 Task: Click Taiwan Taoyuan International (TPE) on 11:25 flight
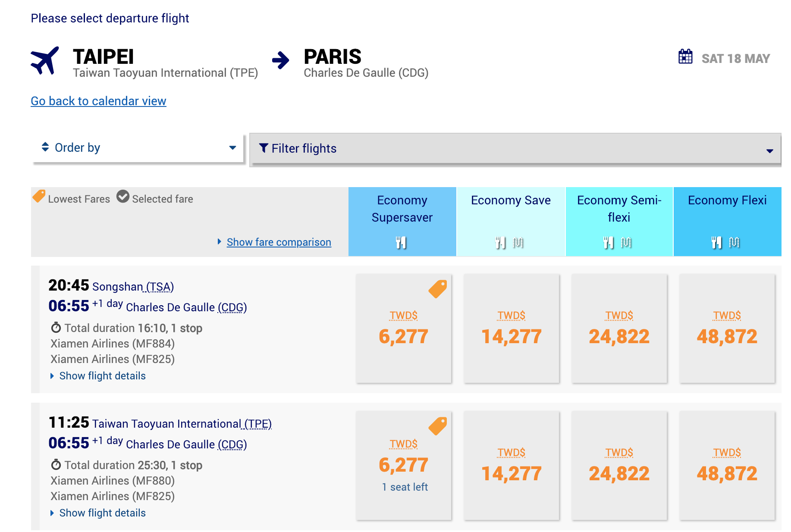pos(182,424)
